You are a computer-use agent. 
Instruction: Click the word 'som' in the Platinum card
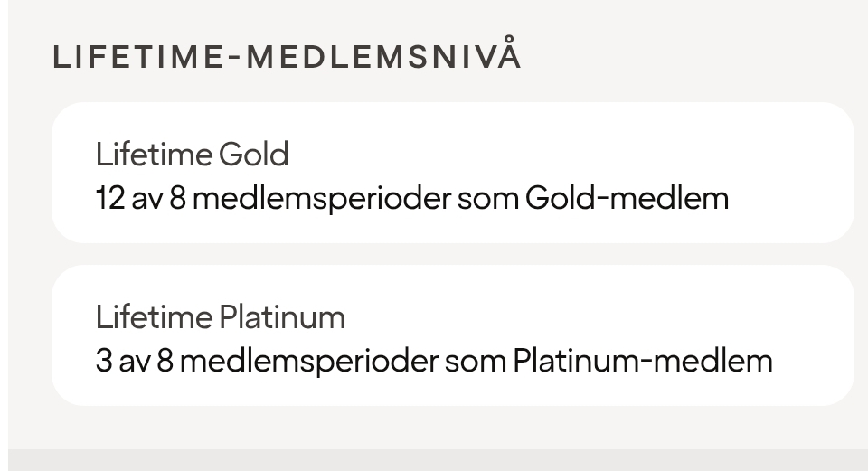[x=475, y=361]
